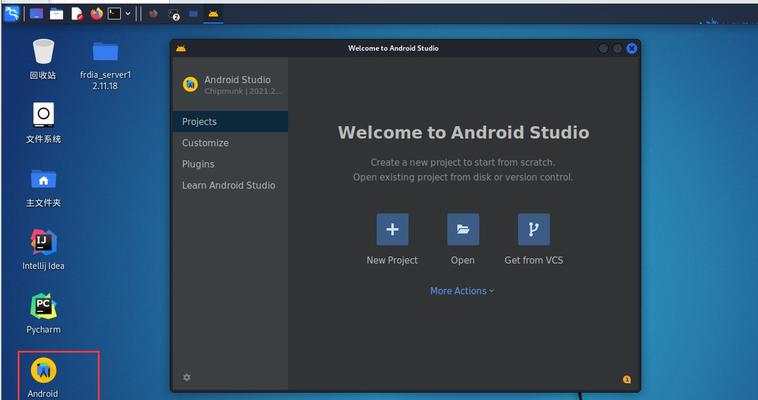Maximize the welcome window
Screen dimensions: 758x400
618,48
